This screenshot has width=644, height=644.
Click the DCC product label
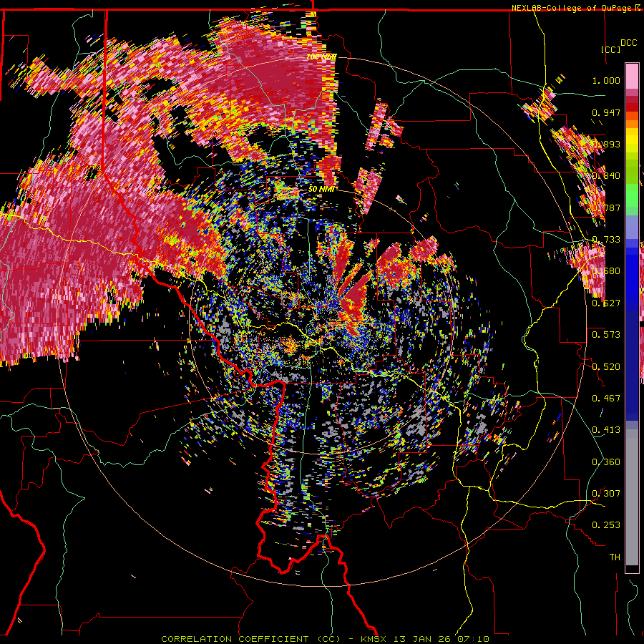click(x=628, y=43)
